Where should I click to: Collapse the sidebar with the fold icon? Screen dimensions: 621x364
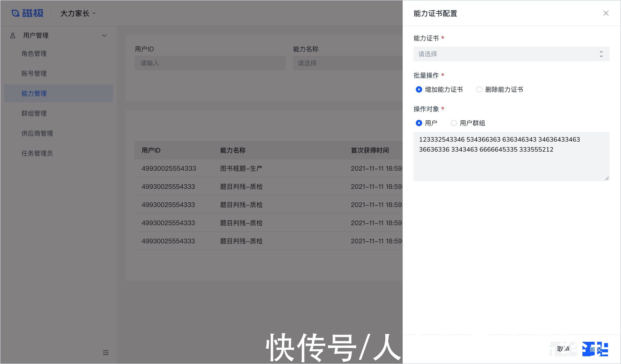tap(106, 353)
